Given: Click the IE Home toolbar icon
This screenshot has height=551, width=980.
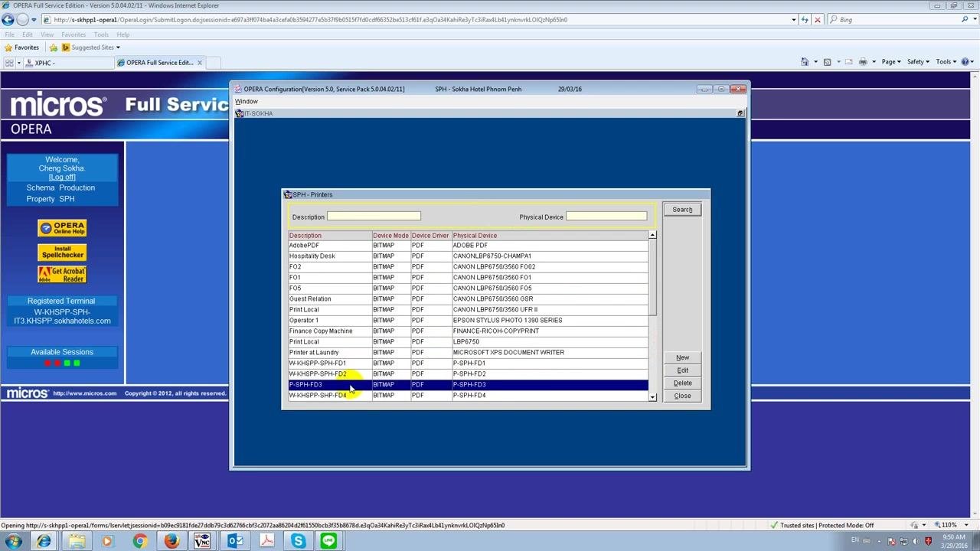Looking at the screenshot, I should click(805, 62).
